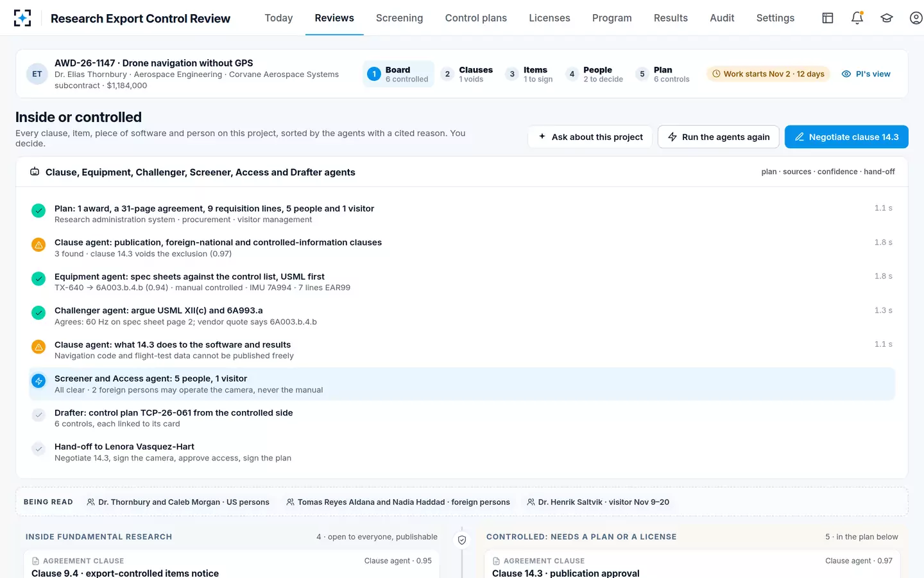Click the ET avatar badge
Image resolution: width=924 pixels, height=578 pixels.
37,74
